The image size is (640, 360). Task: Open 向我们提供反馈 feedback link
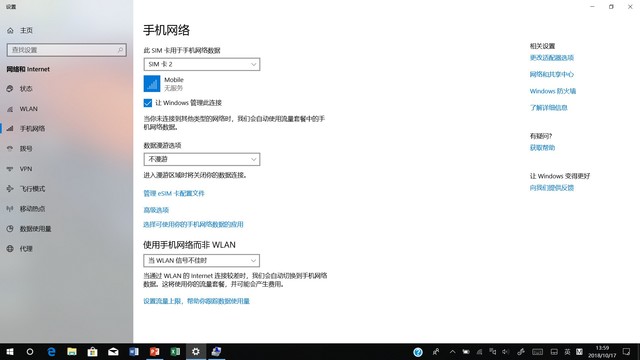point(552,188)
